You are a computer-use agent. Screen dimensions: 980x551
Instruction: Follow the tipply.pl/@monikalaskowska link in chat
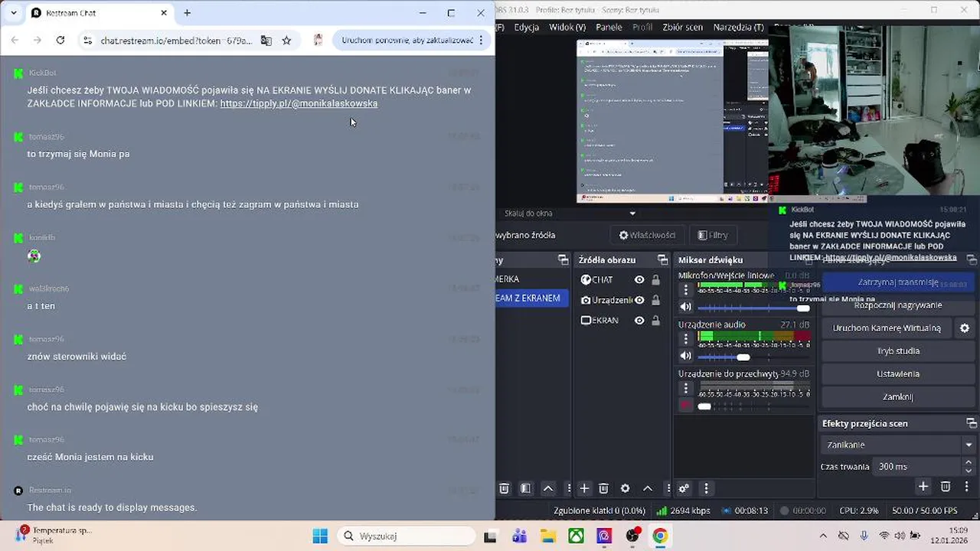point(299,103)
